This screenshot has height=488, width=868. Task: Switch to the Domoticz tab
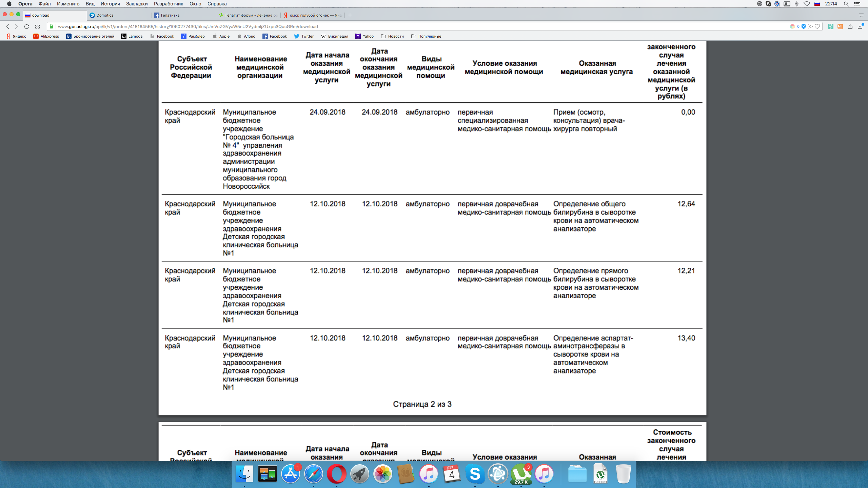point(105,15)
